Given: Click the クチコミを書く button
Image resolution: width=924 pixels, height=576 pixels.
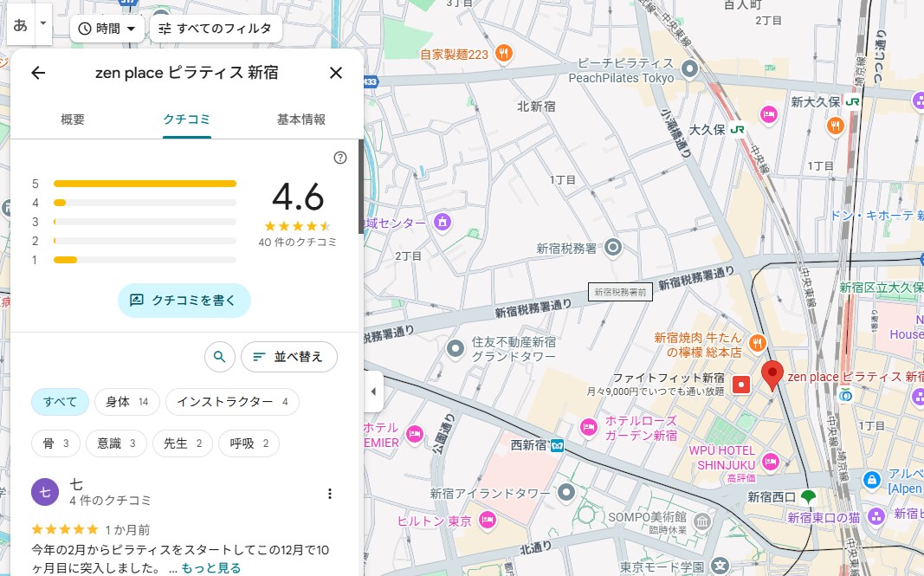Looking at the screenshot, I should click(184, 301).
